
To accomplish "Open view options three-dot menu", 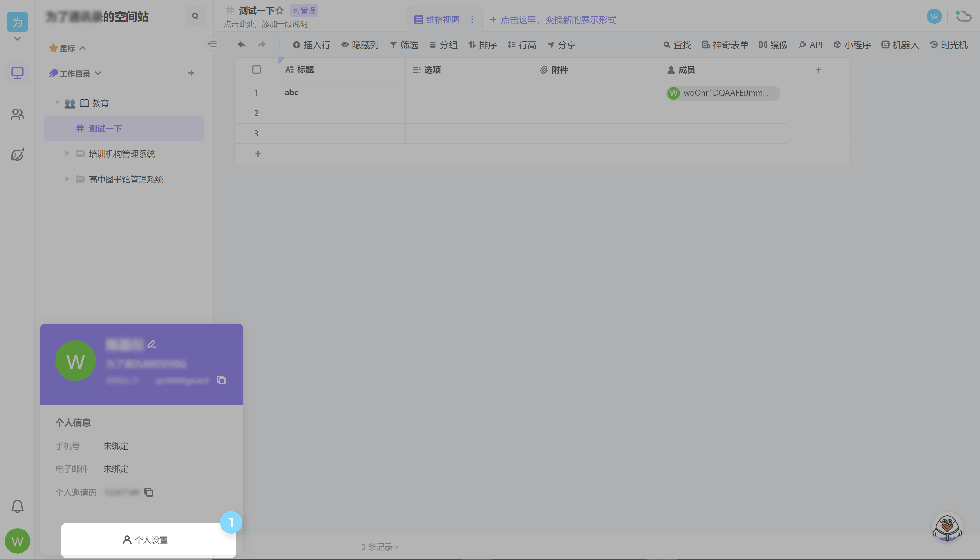I will click(x=472, y=20).
